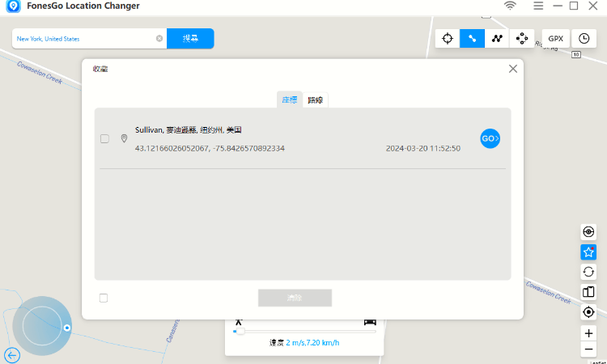Click the pin icon of Sullivan entry
Screen dimensions: 607x364
[124, 138]
